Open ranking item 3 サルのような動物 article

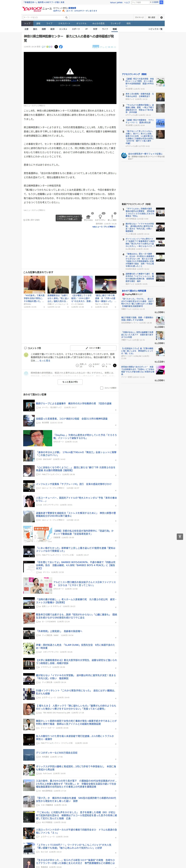tap(140, 108)
